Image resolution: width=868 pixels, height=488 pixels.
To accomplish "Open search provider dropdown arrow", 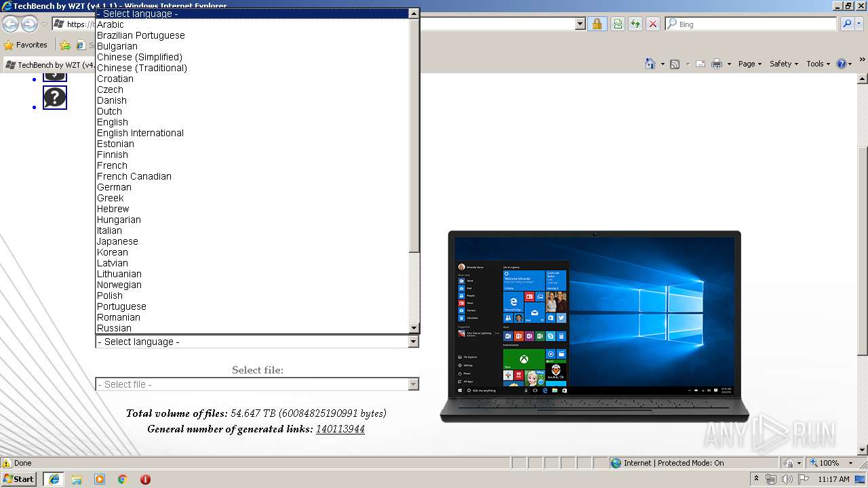I will pos(860,24).
